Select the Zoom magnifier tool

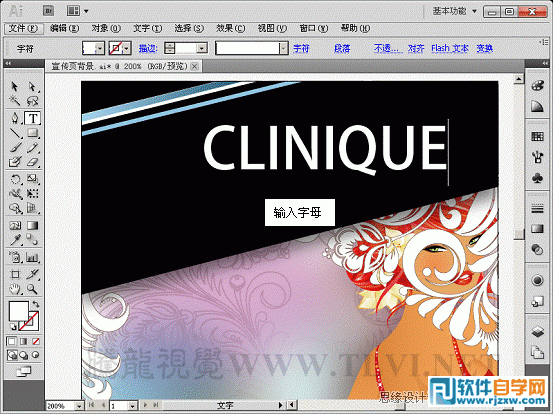(32, 289)
